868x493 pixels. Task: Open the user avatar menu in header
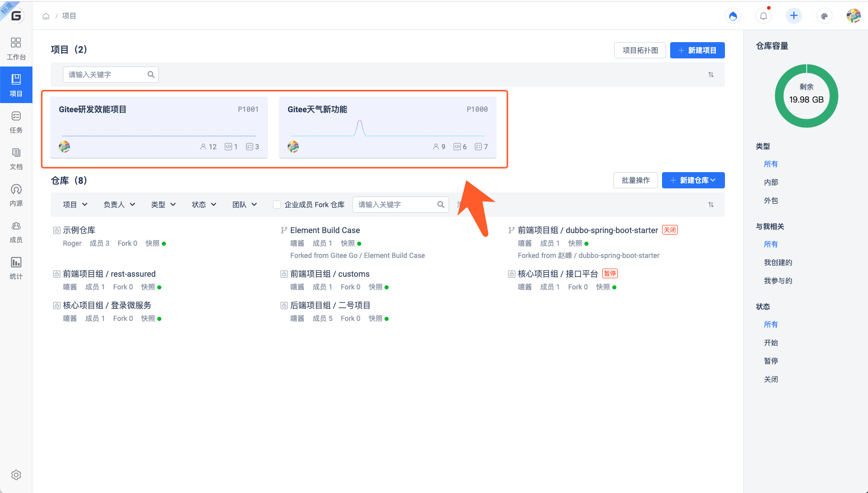[853, 16]
